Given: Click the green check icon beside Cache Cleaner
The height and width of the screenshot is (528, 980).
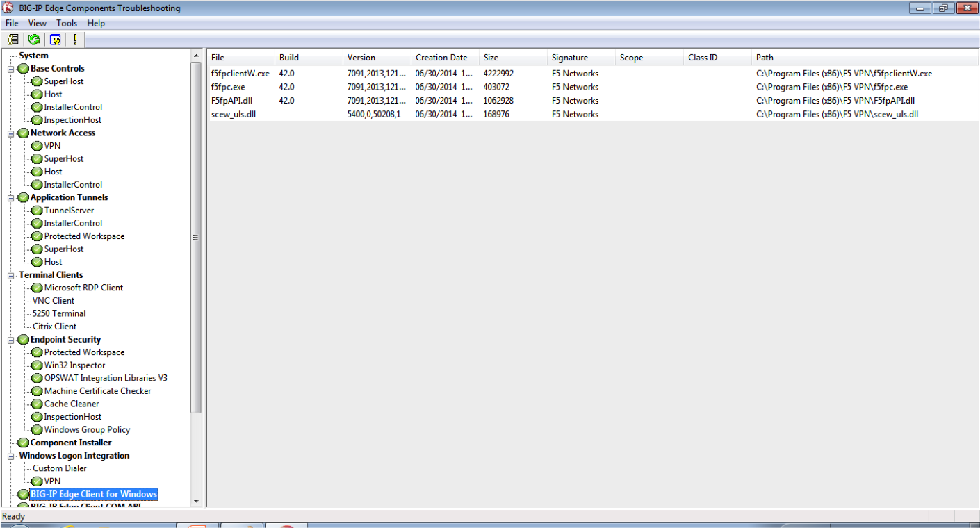Looking at the screenshot, I should 37,404.
